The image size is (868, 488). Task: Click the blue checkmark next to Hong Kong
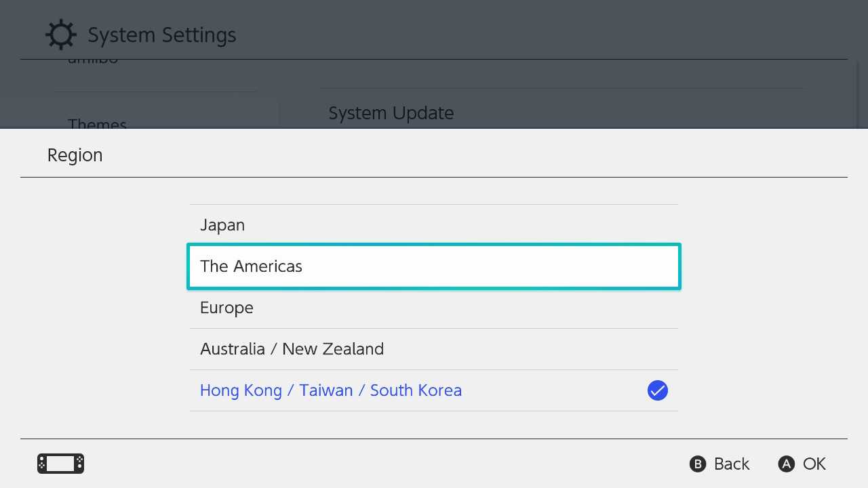[x=657, y=390]
